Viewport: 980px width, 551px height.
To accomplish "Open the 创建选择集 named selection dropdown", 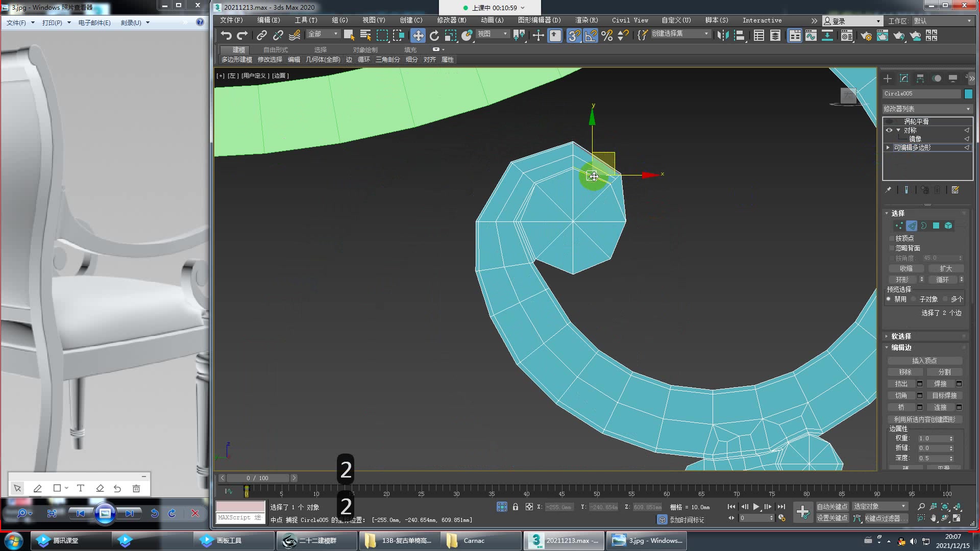I will (680, 34).
